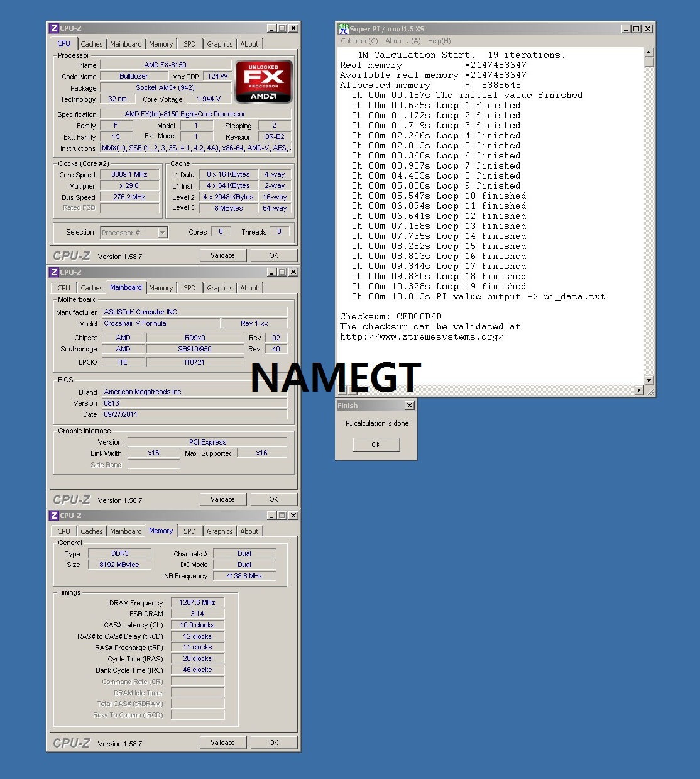Click Validate in the CPU-Z processor window
Viewport: 700px width, 779px height.
[222, 255]
